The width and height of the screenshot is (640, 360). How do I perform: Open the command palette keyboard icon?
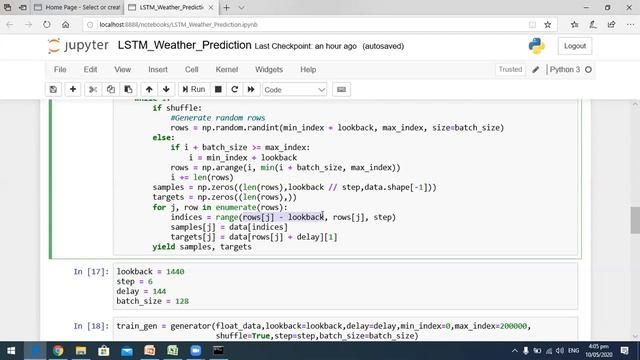pyautogui.click(x=342, y=89)
